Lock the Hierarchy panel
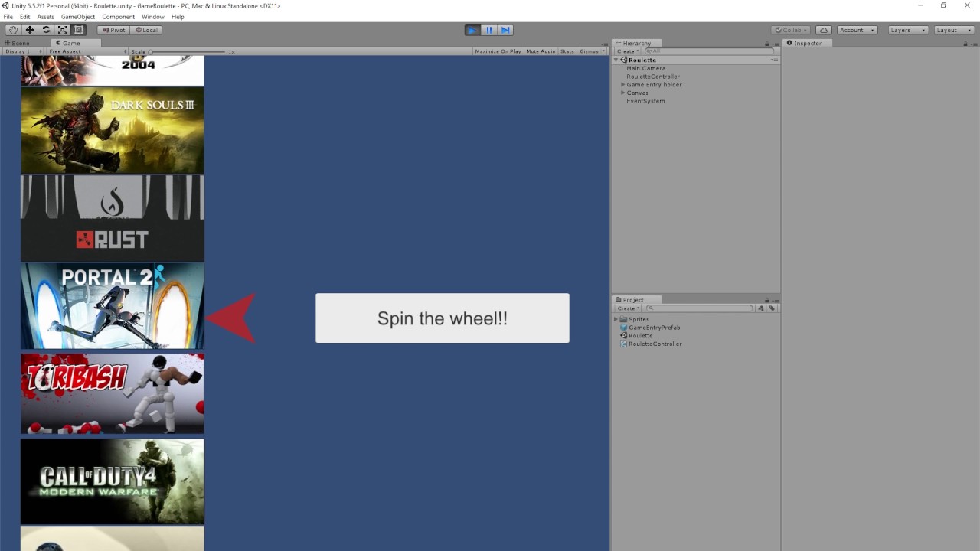The image size is (980, 551). pyautogui.click(x=766, y=43)
